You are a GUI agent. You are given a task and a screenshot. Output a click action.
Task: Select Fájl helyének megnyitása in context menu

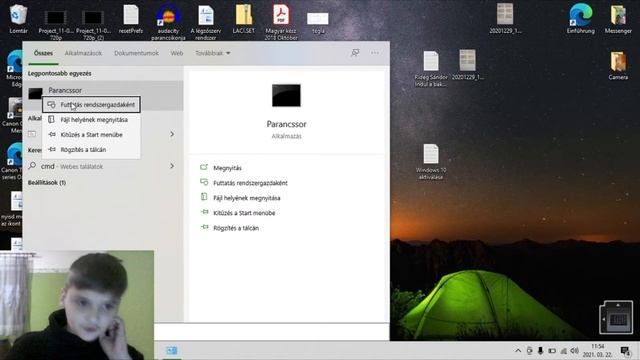point(91,120)
